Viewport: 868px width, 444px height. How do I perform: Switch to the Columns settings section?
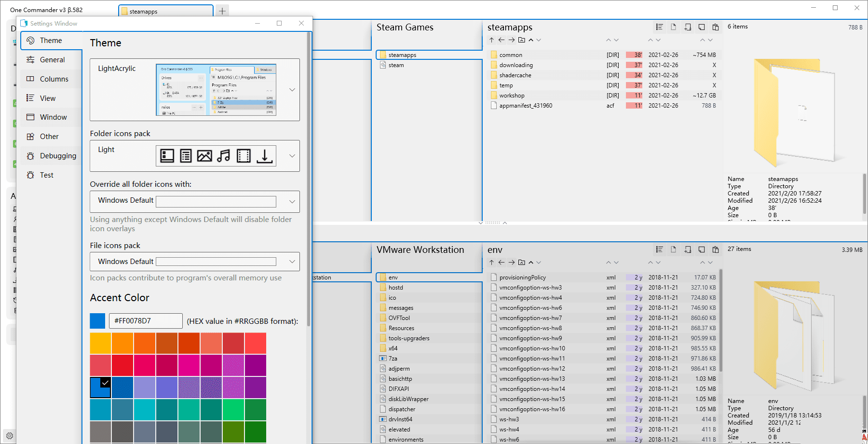(x=54, y=79)
